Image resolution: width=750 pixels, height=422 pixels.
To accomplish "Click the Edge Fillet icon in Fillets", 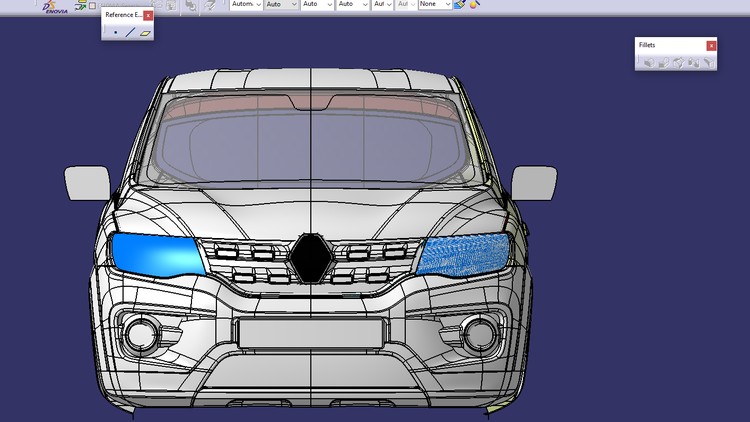I will point(649,63).
